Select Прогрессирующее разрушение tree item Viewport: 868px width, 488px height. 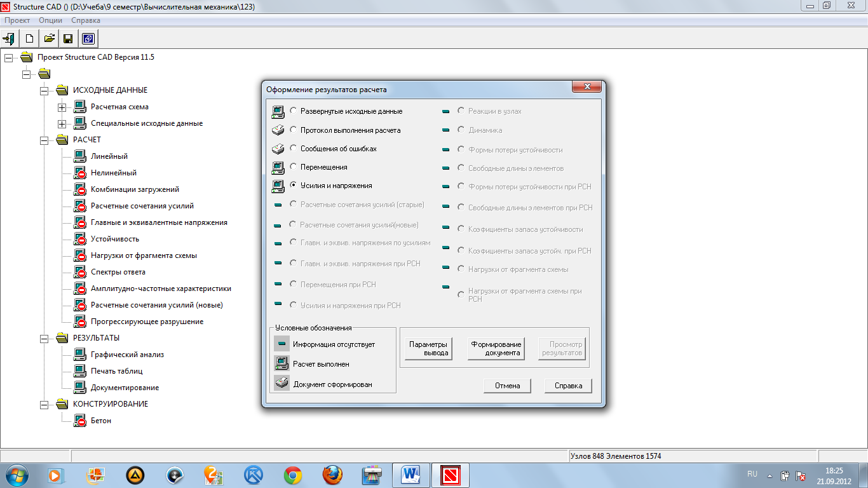click(x=147, y=322)
